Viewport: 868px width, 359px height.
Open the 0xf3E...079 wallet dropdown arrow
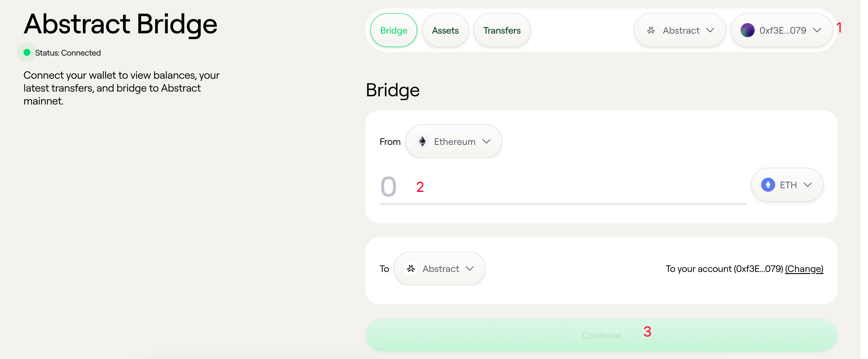[x=817, y=30]
